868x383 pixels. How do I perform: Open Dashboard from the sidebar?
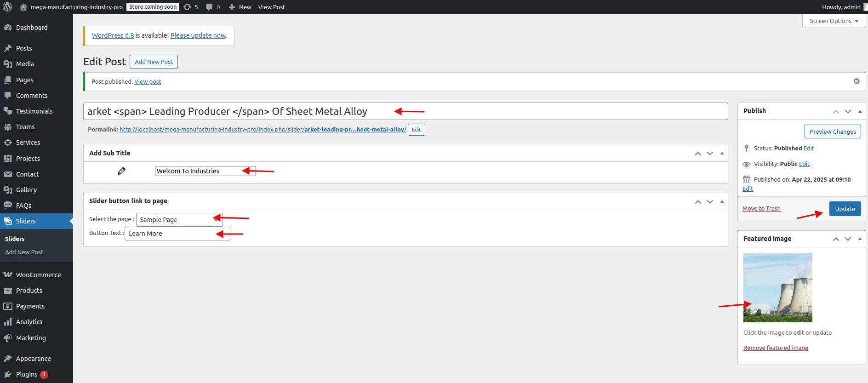point(31,28)
